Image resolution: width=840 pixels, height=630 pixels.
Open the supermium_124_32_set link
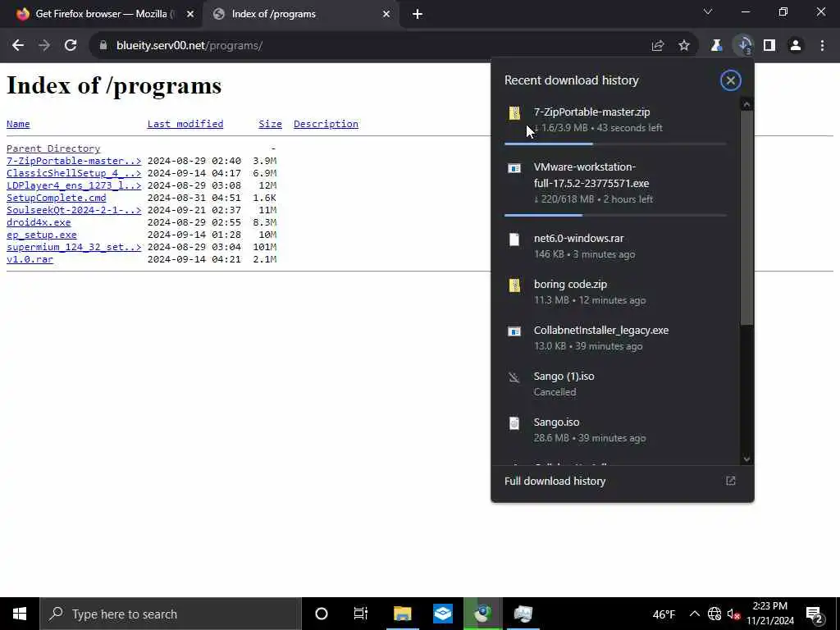[74, 247]
